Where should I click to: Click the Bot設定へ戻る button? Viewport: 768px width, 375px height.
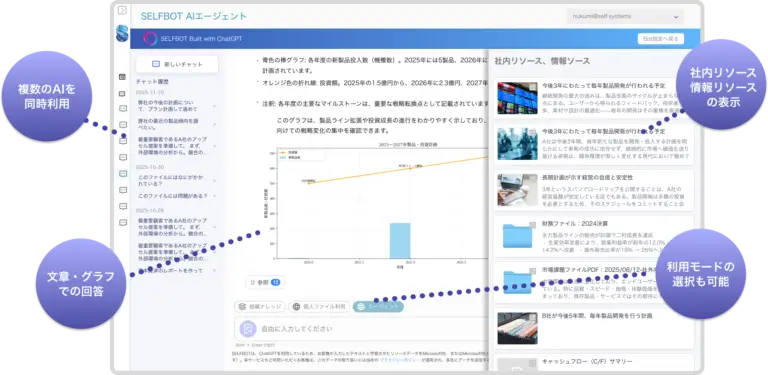(661, 39)
